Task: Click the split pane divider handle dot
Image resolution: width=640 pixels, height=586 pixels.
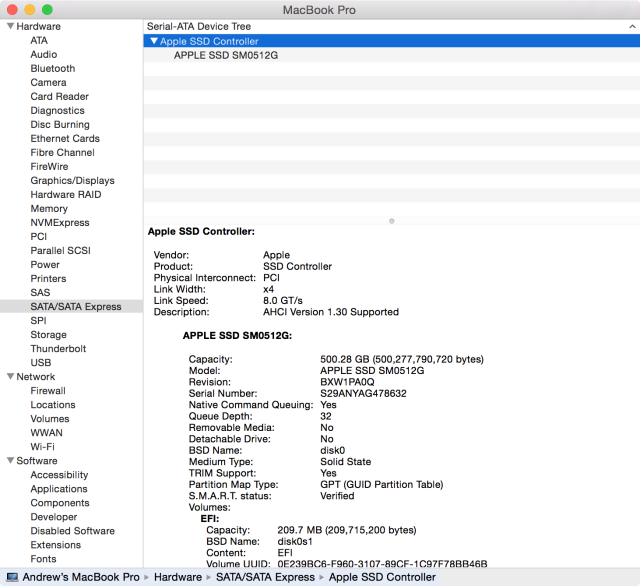Action: pos(391,221)
